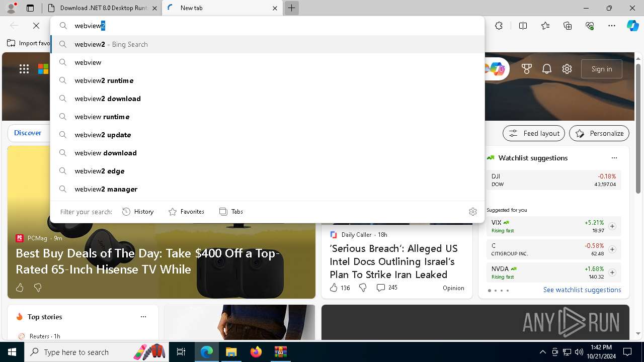The width and height of the screenshot is (644, 362).
Task: Open Best Buy Deals article headline
Action: coord(147,261)
